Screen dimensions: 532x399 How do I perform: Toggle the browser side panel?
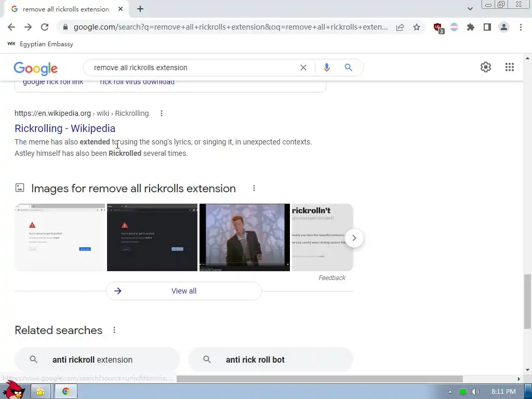coord(487,27)
